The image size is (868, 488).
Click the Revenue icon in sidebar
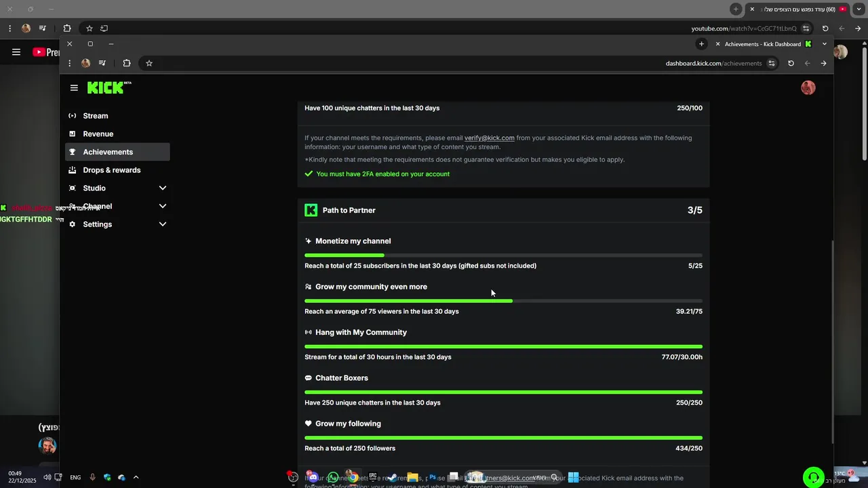[73, 134]
